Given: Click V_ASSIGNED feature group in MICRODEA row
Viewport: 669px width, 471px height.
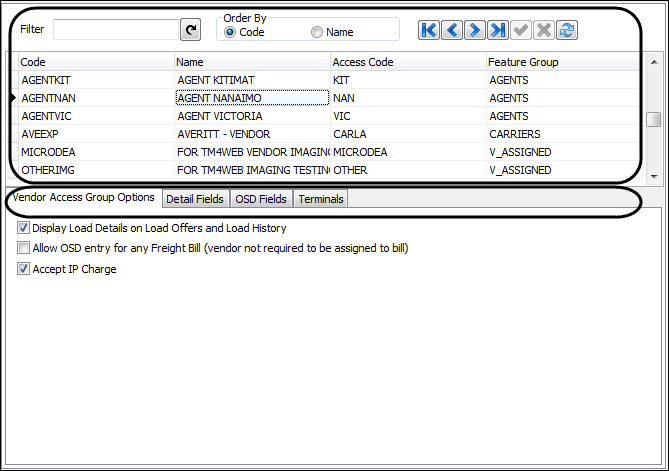Looking at the screenshot, I should pyautogui.click(x=563, y=152).
